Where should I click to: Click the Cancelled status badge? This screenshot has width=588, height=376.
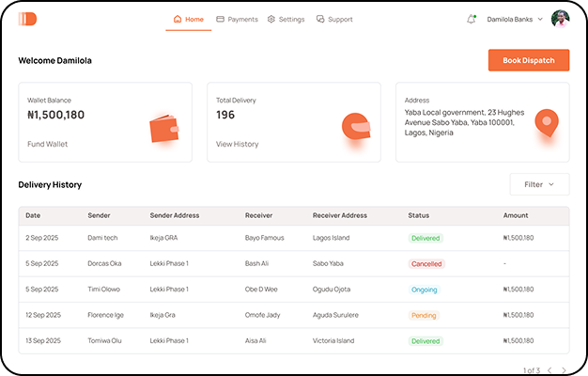[x=426, y=264]
